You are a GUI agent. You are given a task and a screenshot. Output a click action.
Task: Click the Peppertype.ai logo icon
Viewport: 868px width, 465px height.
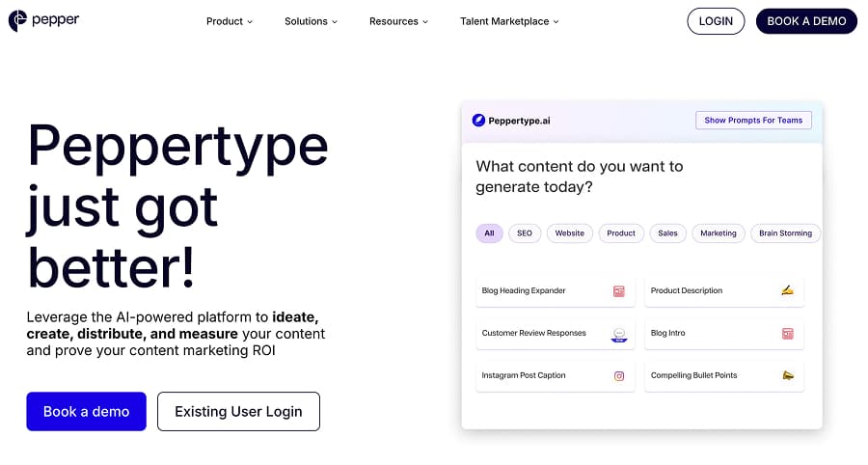(x=478, y=121)
